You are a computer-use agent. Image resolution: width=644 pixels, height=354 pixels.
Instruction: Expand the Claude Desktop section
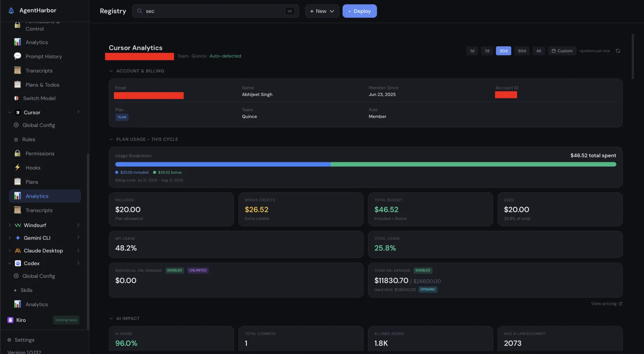(10, 250)
